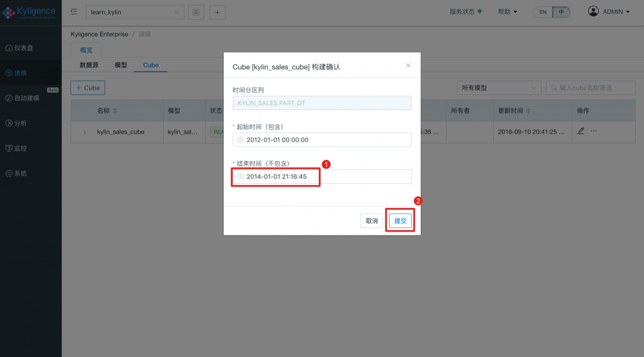The height and width of the screenshot is (357, 644).
Task: Click the + Cube button
Action: pos(88,88)
